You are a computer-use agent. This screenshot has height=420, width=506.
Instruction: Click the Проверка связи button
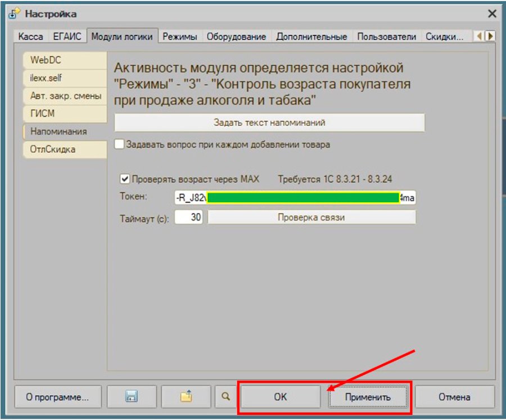[311, 217]
